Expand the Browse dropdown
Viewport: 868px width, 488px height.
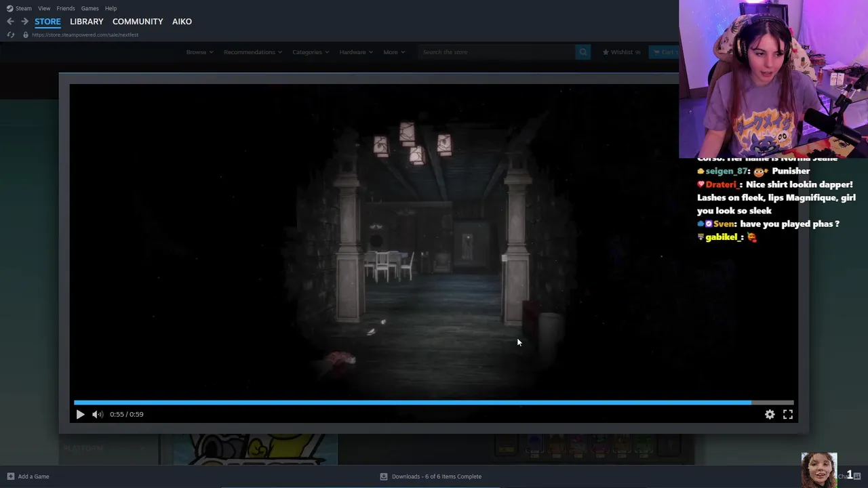tap(199, 52)
